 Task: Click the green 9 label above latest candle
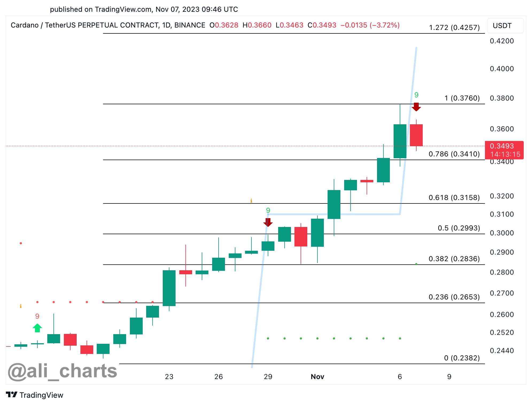pyautogui.click(x=416, y=95)
